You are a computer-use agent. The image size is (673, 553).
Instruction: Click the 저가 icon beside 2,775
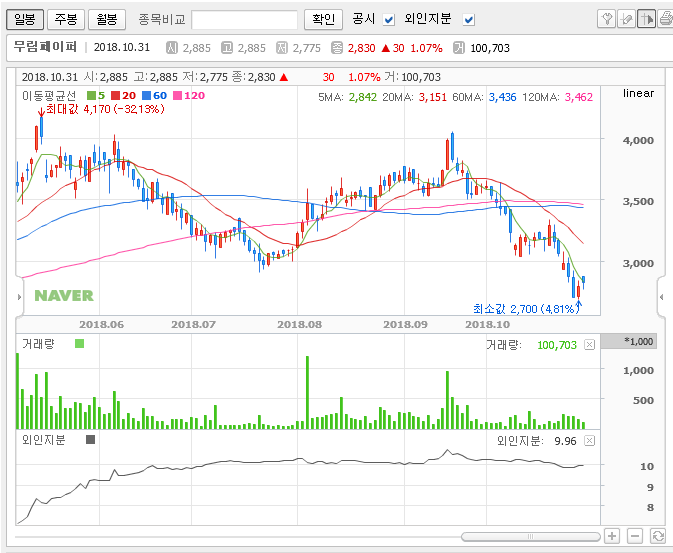click(x=282, y=48)
